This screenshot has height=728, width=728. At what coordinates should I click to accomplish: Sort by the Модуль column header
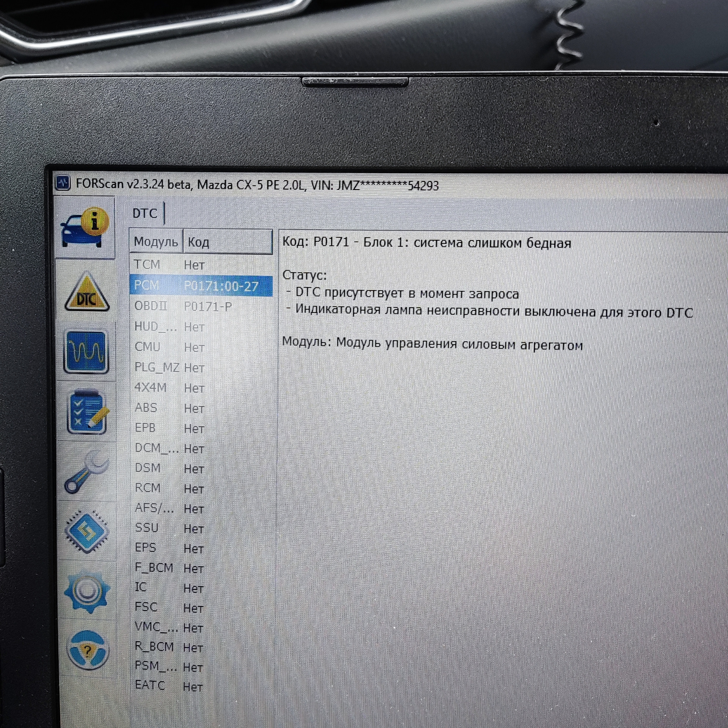(156, 242)
